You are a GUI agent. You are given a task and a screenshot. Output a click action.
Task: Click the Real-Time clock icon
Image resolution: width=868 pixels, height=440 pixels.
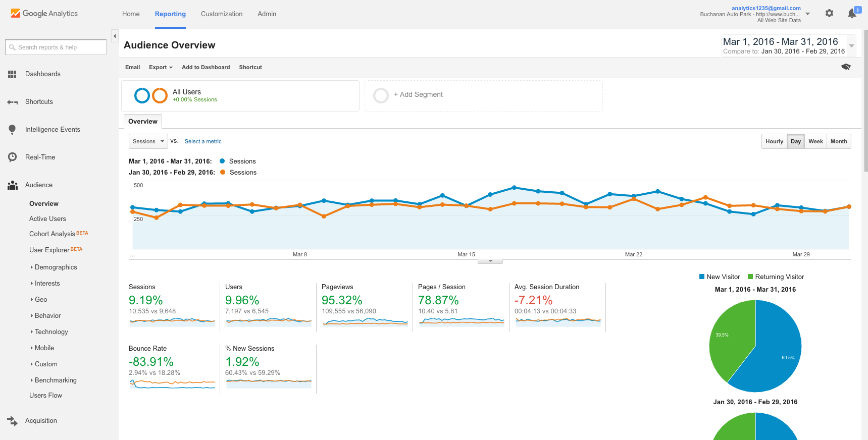click(12, 157)
